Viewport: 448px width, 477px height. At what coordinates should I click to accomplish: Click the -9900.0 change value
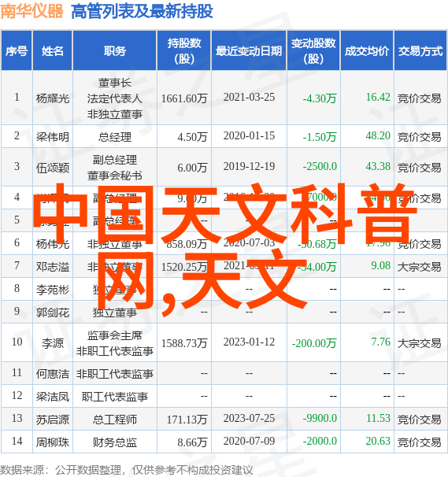[x=320, y=418]
